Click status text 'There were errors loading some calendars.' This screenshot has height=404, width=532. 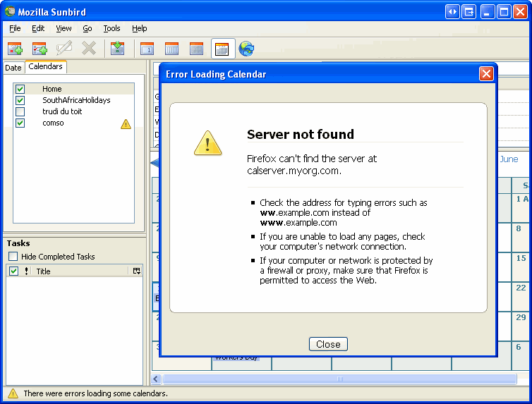(95, 393)
